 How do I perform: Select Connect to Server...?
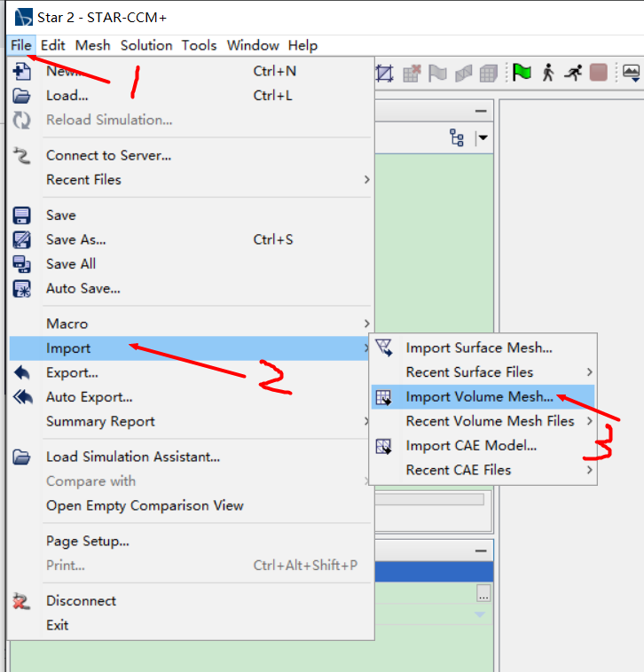(191, 155)
